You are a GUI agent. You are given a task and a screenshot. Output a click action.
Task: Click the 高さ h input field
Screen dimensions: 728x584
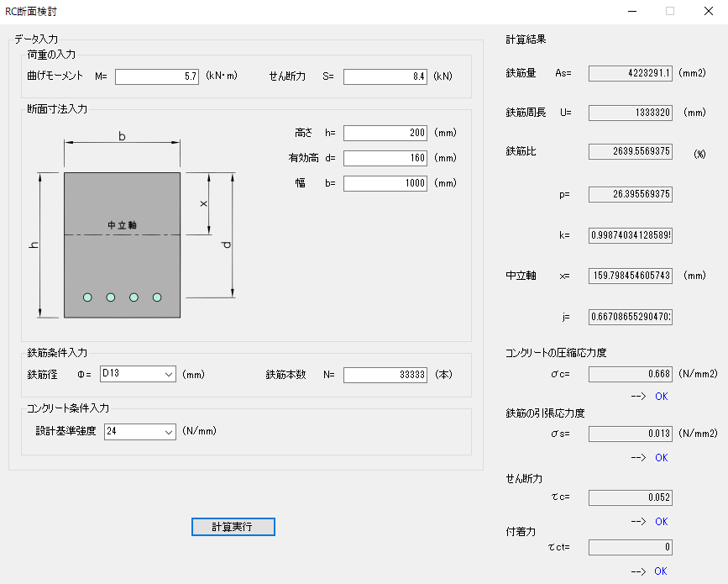[x=385, y=133]
